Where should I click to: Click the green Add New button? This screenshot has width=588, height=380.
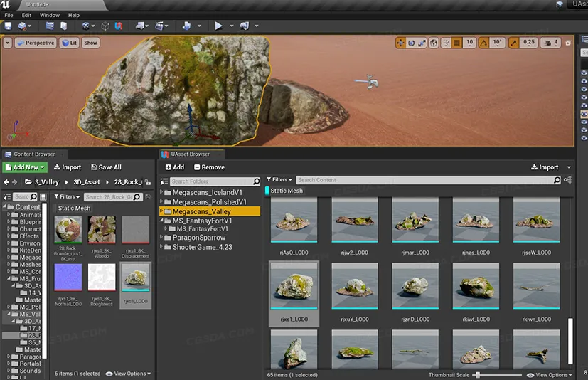pyautogui.click(x=25, y=167)
